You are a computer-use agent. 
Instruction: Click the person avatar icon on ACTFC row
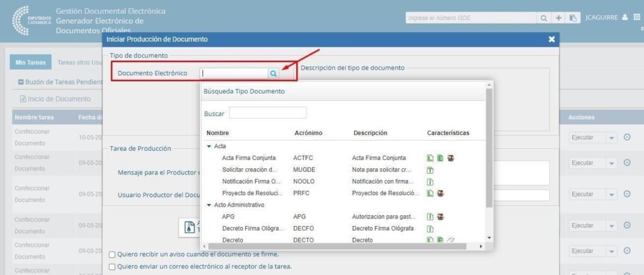450,158
